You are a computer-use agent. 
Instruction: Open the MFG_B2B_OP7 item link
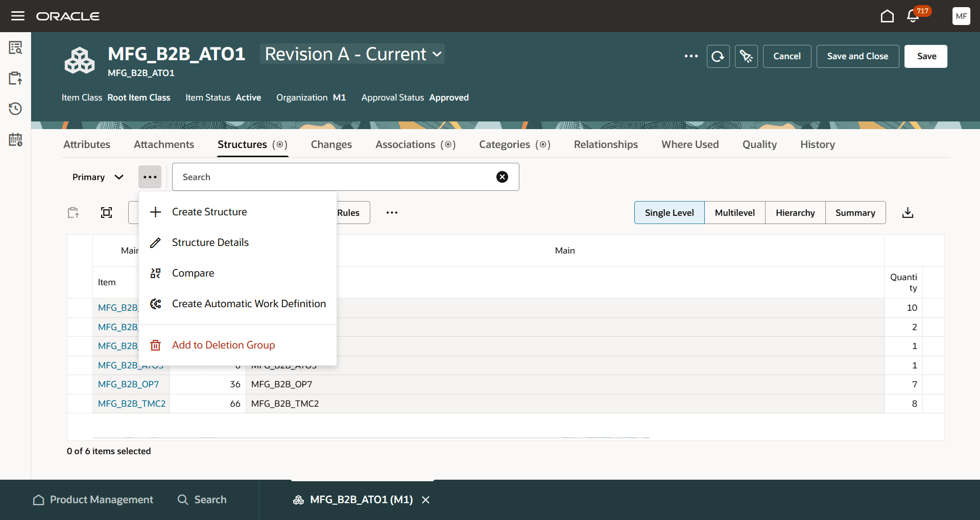[128, 384]
